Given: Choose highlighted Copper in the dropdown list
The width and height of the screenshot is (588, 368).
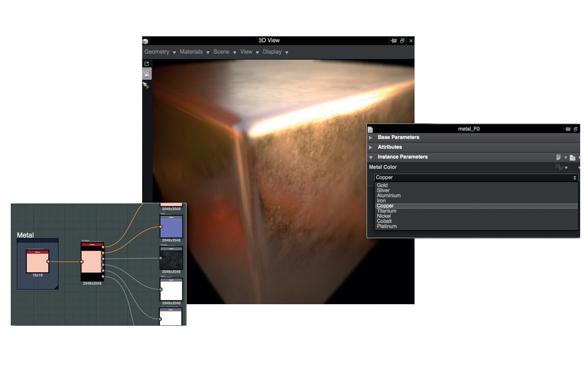Looking at the screenshot, I should coord(476,206).
